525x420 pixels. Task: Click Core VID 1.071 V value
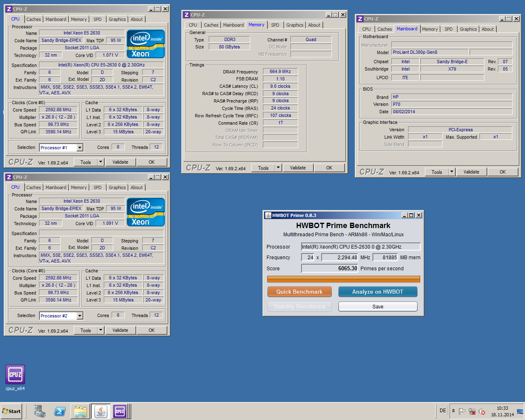[110, 55]
